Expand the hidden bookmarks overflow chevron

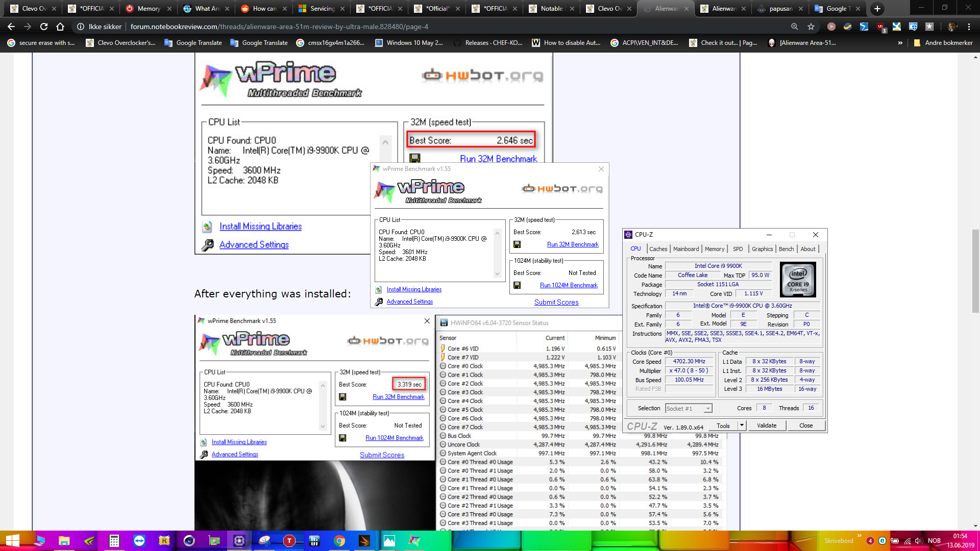[900, 43]
